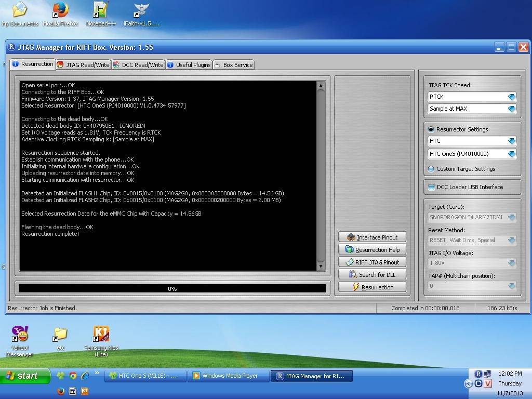
Task: Click the 12:02 PM taskbar clock
Action: click(510, 374)
